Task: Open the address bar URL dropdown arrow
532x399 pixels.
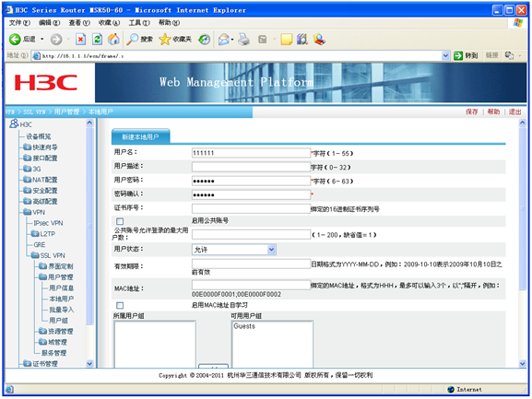Action: [x=445, y=55]
